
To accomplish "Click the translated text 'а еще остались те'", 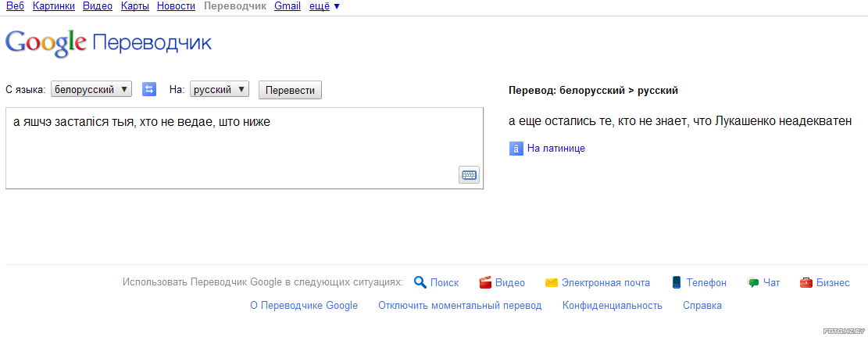I will 559,121.
